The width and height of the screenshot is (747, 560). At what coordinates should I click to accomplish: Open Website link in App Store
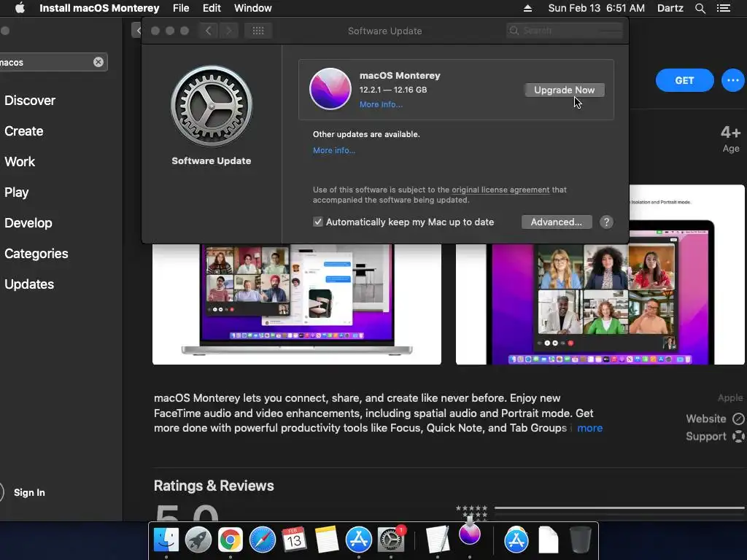(715, 419)
